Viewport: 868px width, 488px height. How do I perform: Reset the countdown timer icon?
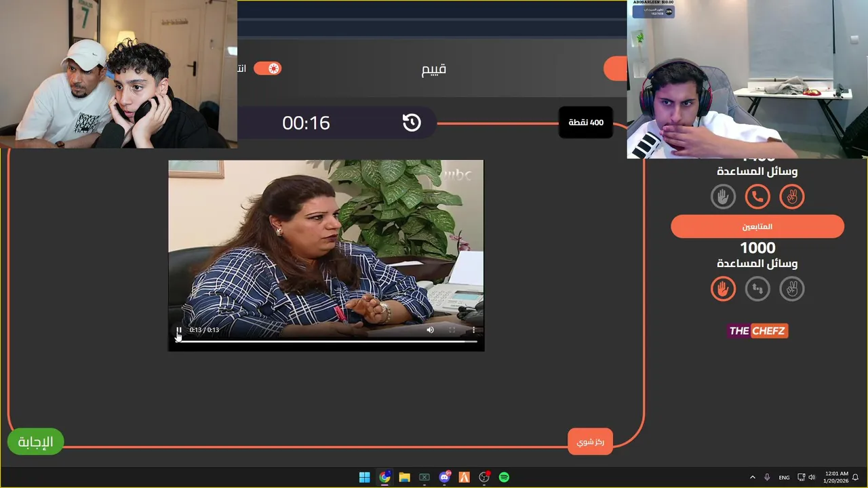[x=412, y=123]
